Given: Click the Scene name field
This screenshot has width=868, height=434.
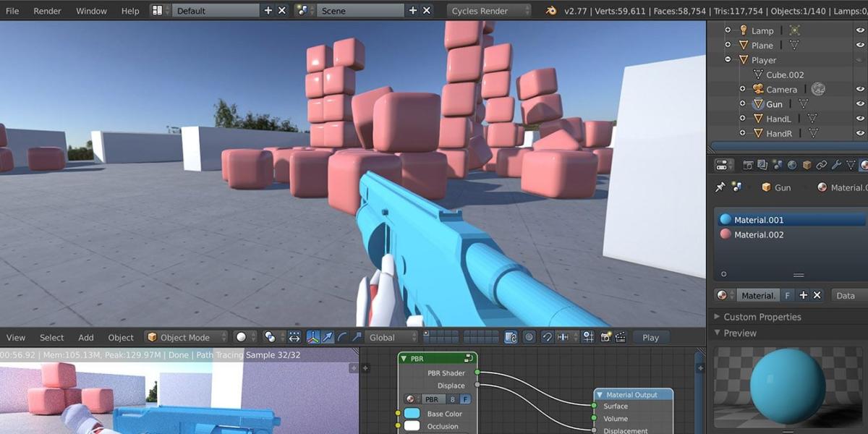Looking at the screenshot, I should coord(361,11).
